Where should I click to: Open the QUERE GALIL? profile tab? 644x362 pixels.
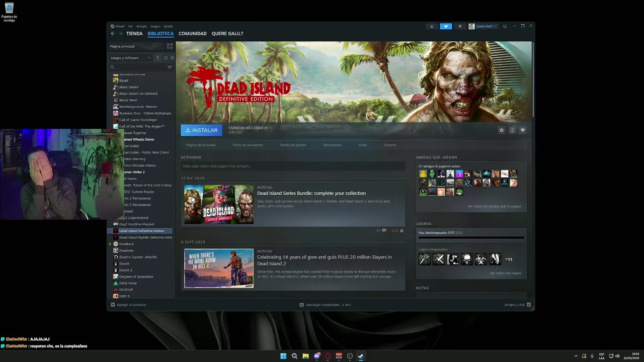click(x=227, y=34)
